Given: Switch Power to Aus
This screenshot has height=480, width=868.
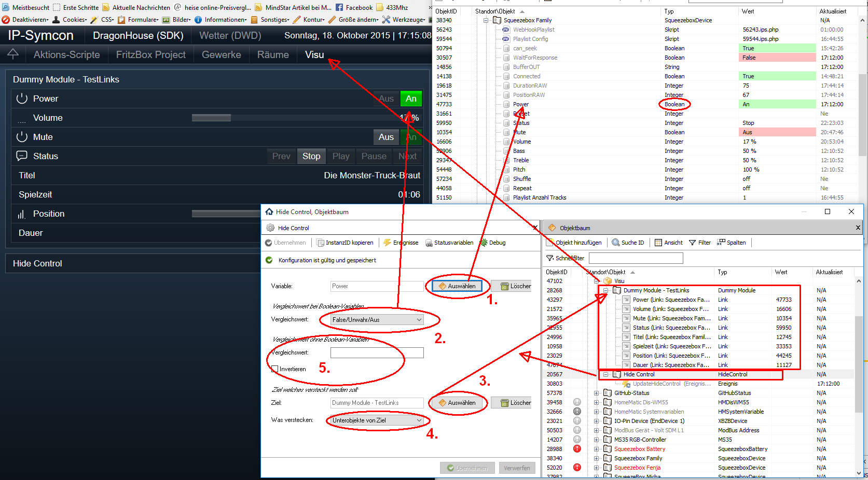Looking at the screenshot, I should coord(387,98).
